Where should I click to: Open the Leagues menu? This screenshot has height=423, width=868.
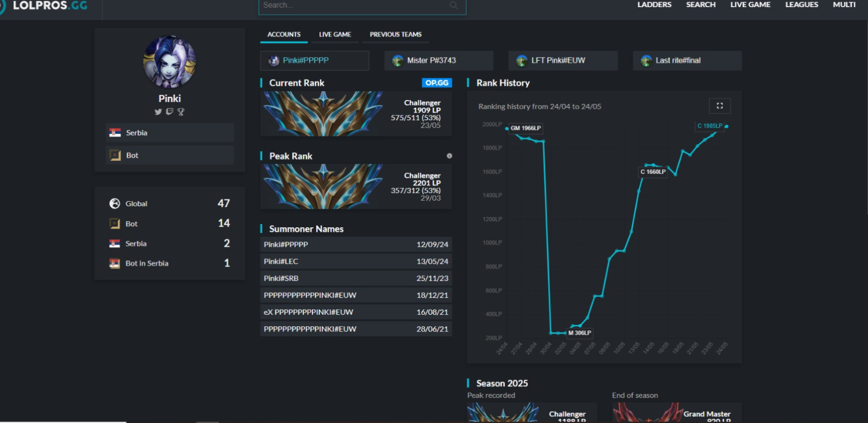802,5
